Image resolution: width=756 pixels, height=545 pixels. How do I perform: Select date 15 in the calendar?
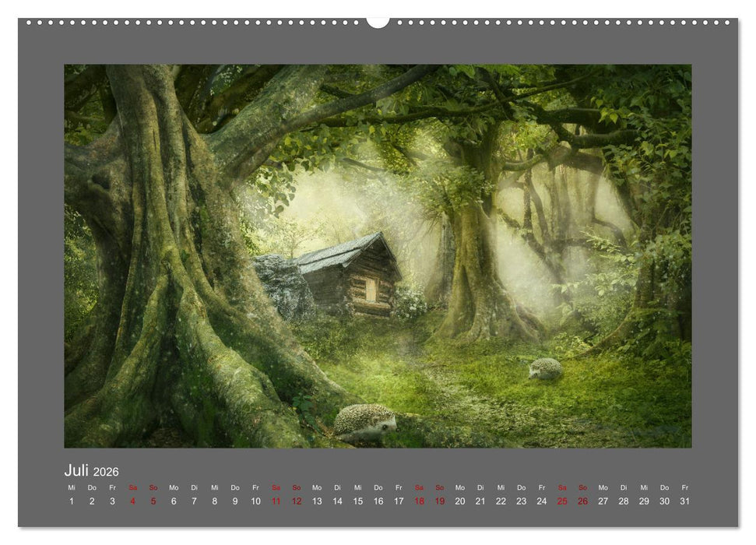click(357, 501)
